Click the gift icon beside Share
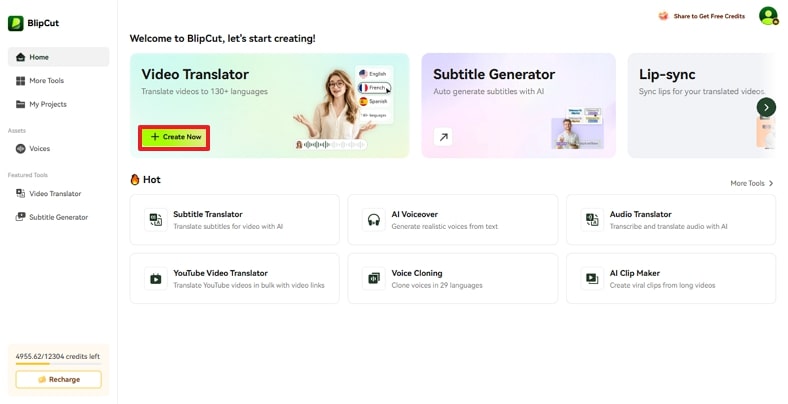This screenshot has height=404, width=788. point(663,16)
